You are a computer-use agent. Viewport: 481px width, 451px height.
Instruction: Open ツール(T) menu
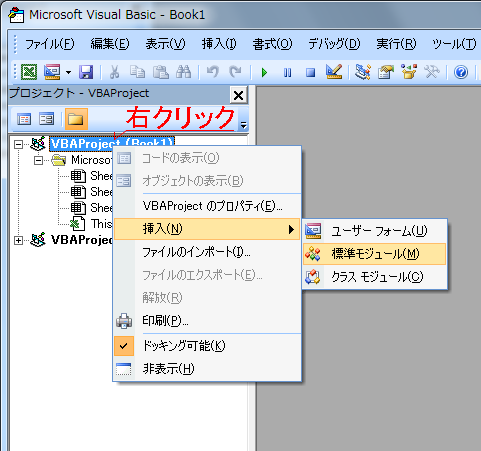click(x=454, y=44)
